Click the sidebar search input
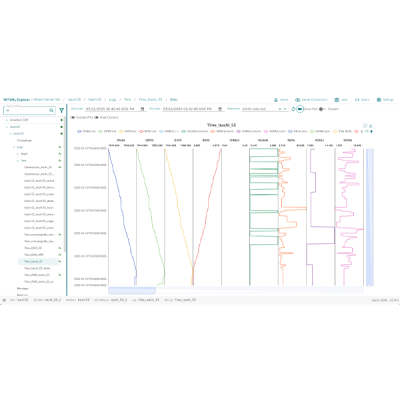This screenshot has height=400, width=400. [x=30, y=110]
